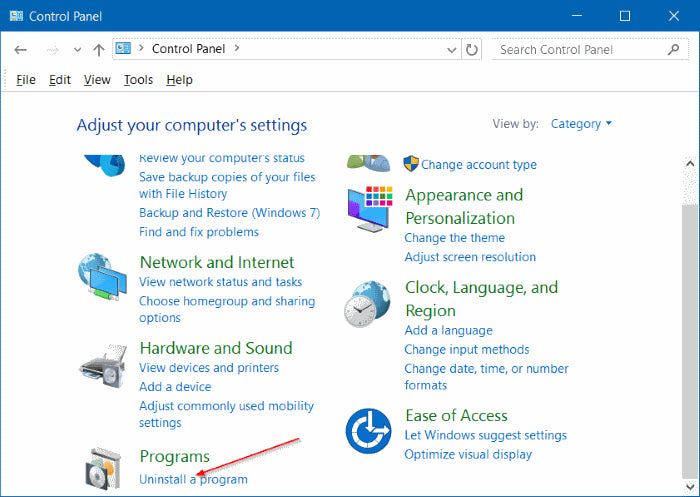700x497 pixels.
Task: Open Change account type link
Action: click(x=478, y=165)
